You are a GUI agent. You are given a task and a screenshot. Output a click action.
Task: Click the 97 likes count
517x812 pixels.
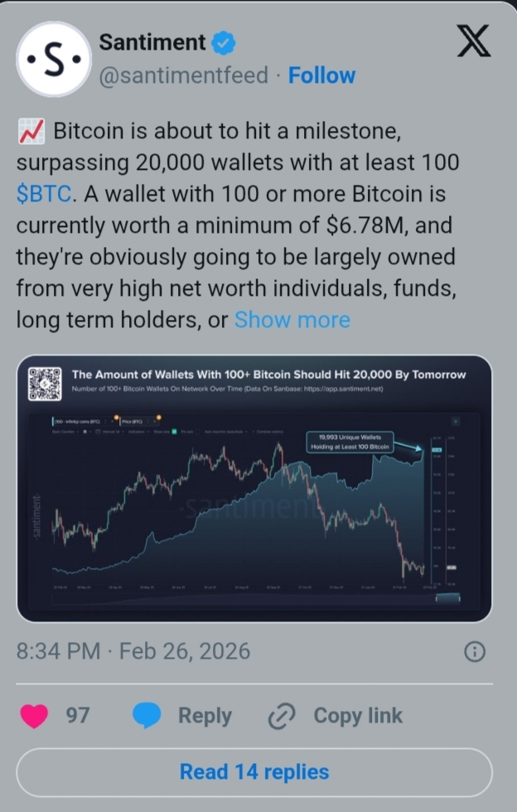click(x=78, y=716)
